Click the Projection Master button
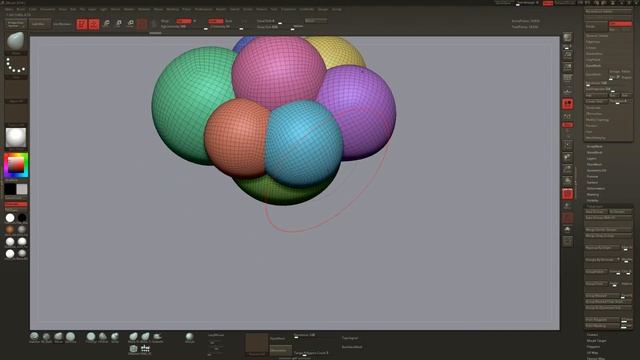This screenshot has width=640, height=360. click(x=16, y=24)
